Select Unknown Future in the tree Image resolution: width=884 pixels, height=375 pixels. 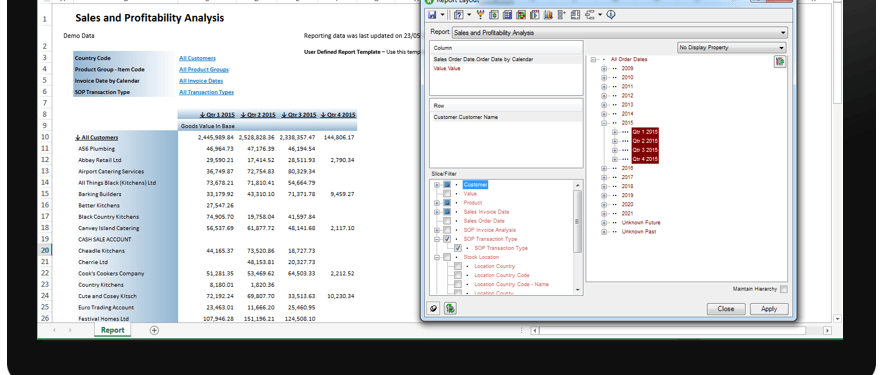coord(641,222)
